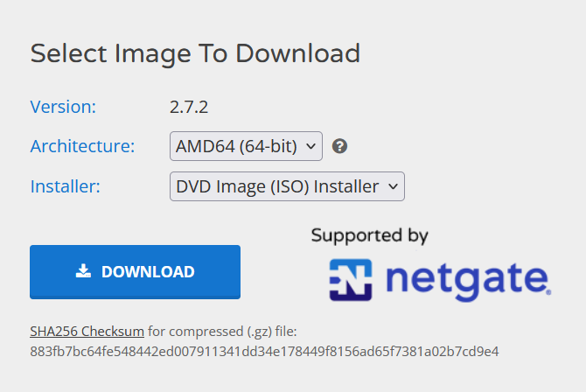Click the Architecture label
This screenshot has height=392, width=586.
82,146
